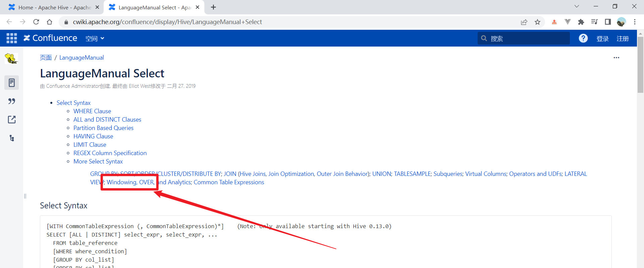
Task: Open the orange extension icon
Action: click(554, 22)
